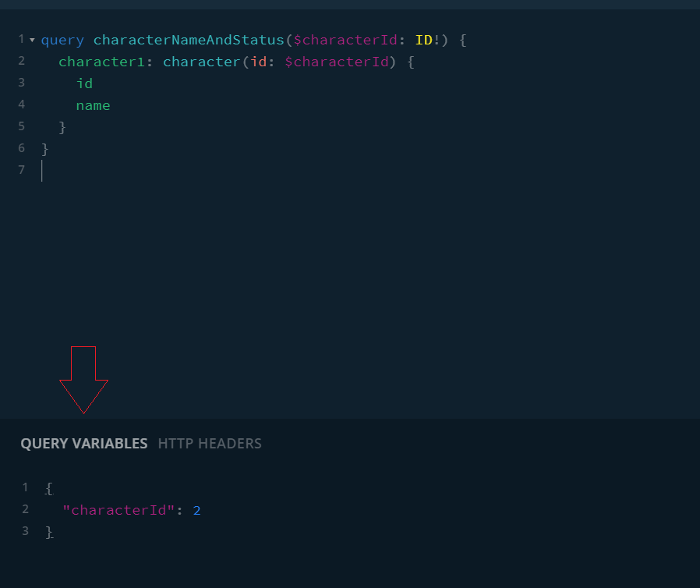Click the character1 alias on line 2
Image resolution: width=700 pixels, height=588 pixels.
pyautogui.click(x=101, y=62)
